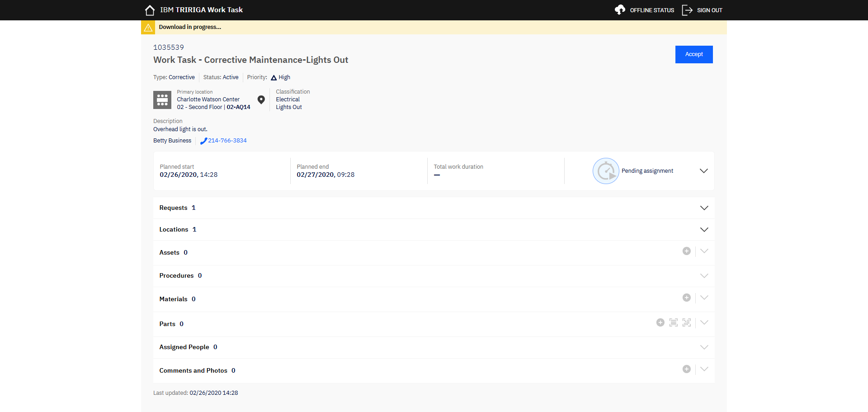Select Comments and Photos 0 label
The image size is (868, 412).
pyautogui.click(x=197, y=371)
